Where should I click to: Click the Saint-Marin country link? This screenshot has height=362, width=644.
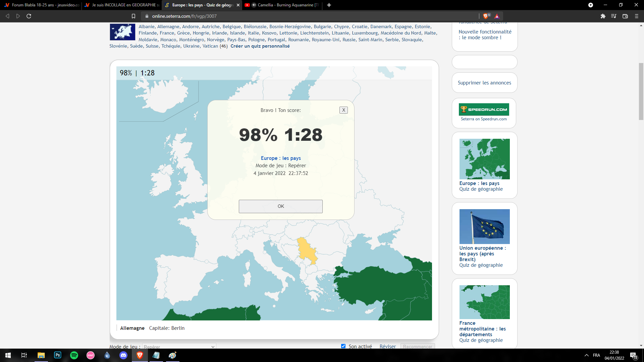tap(370, 40)
